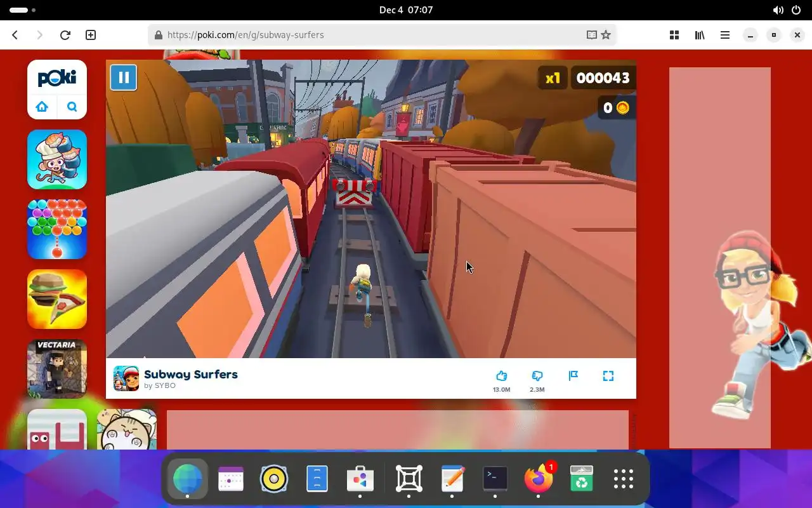The width and height of the screenshot is (812, 508).
Task: Open system volume indicator
Action: 778,10
